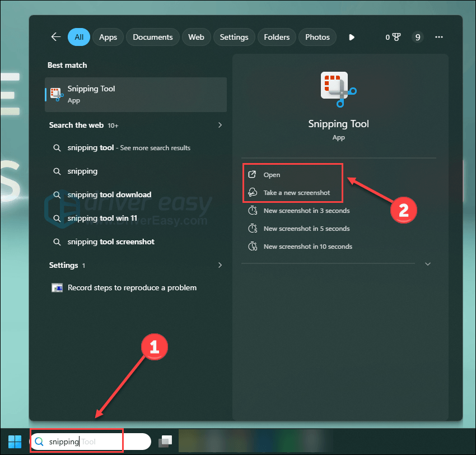This screenshot has width=476, height=455.
Task: Choose Take a new screenshot
Action: [x=297, y=193]
